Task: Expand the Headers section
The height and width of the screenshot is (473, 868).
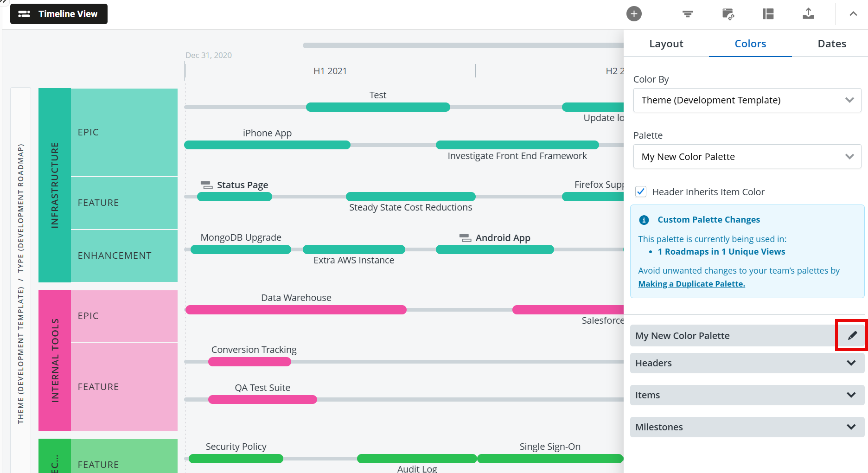Action: click(x=747, y=363)
